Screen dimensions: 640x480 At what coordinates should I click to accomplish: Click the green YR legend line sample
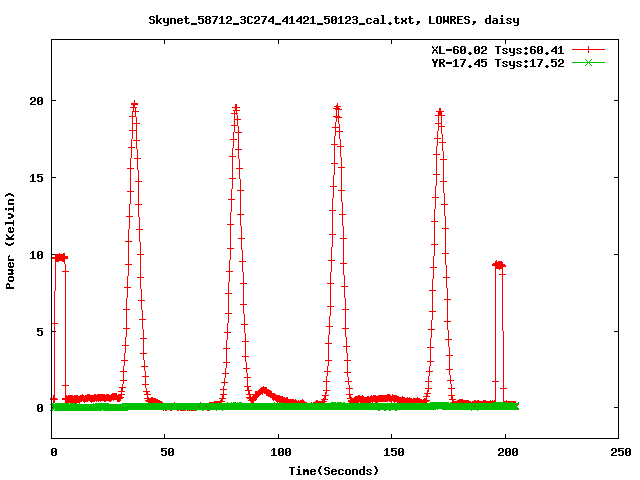(588, 63)
